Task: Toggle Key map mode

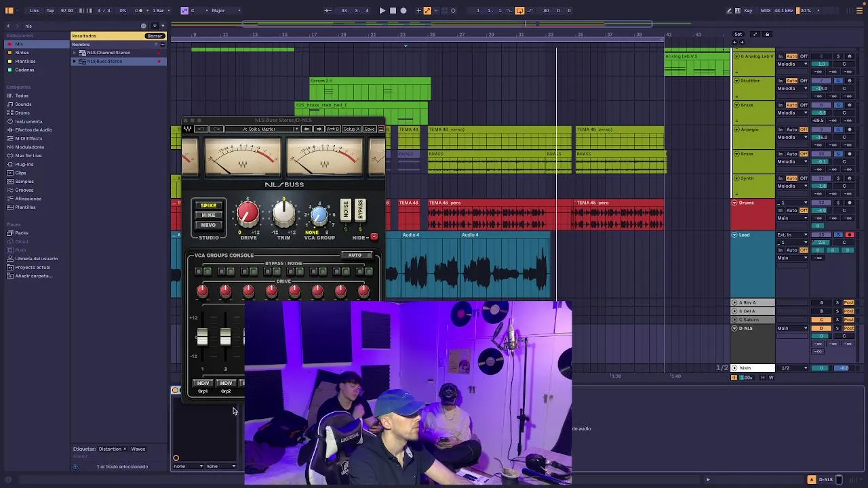Action: point(748,10)
